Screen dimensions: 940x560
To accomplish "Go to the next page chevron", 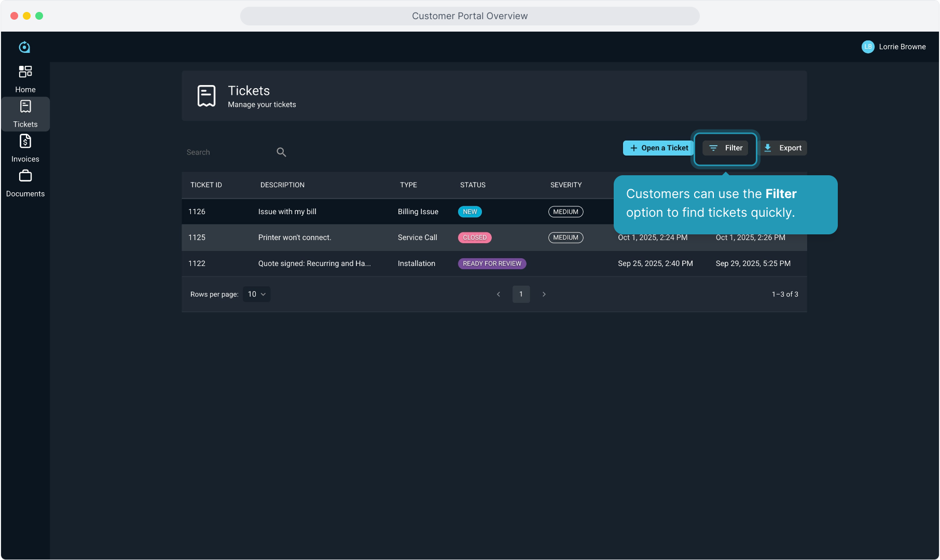I will click(544, 294).
